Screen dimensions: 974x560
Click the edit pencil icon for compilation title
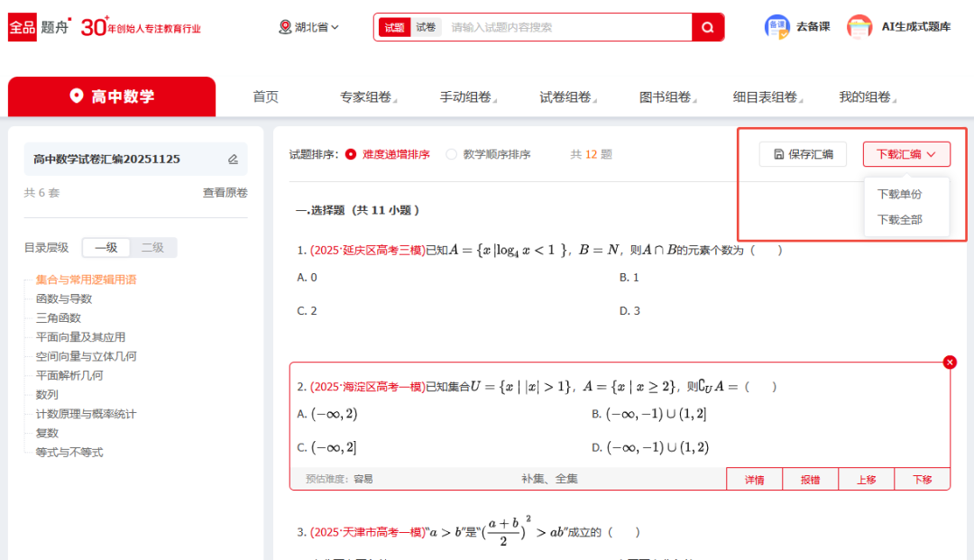(233, 160)
